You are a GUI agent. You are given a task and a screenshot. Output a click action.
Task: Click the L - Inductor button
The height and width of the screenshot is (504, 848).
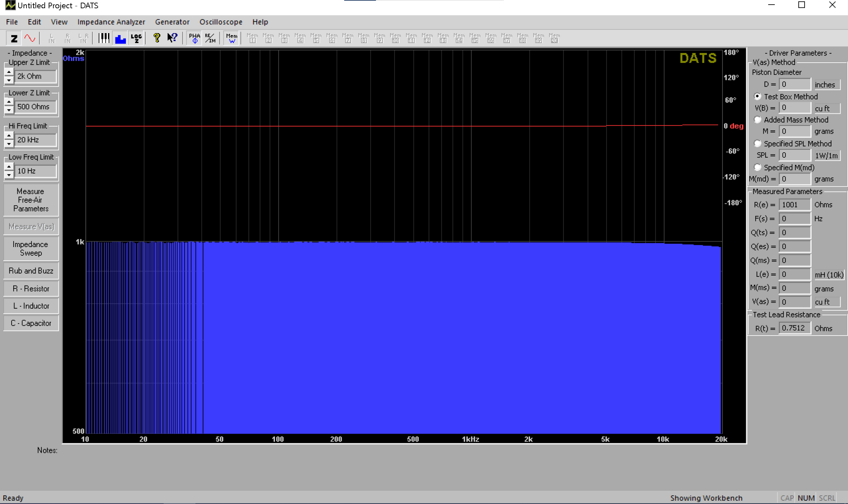(31, 306)
